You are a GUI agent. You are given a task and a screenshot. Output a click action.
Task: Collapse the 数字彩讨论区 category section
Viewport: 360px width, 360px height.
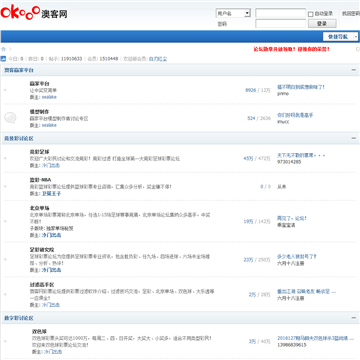coord(354,318)
